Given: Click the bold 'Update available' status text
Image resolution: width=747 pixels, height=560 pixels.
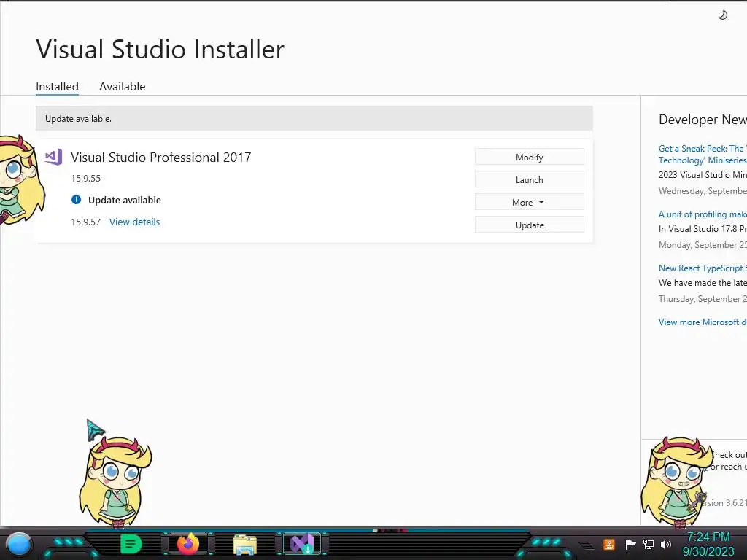Looking at the screenshot, I should (x=124, y=200).
